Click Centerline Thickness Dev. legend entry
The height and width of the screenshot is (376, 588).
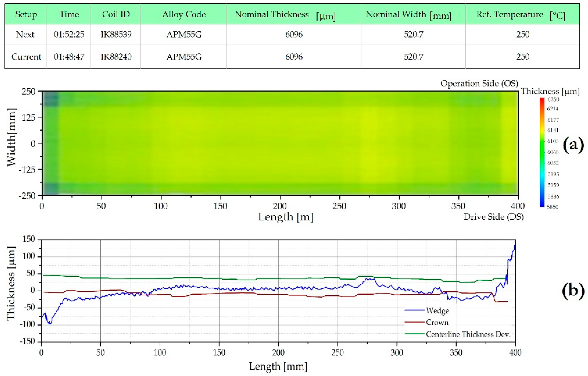point(468,334)
